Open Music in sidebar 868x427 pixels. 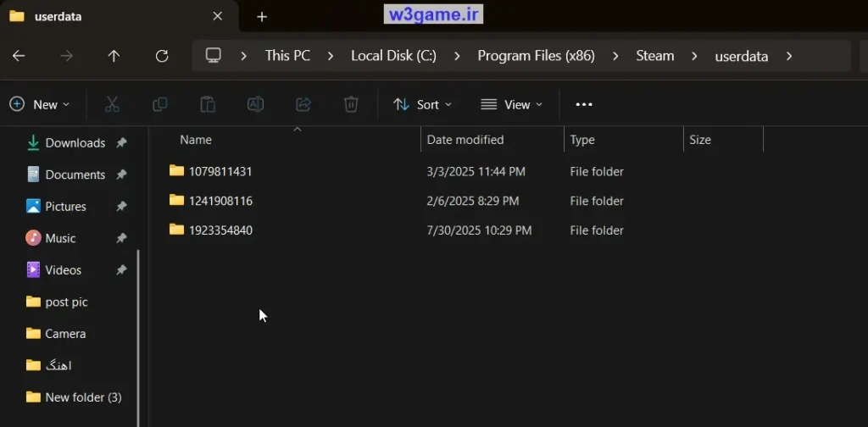pos(60,238)
